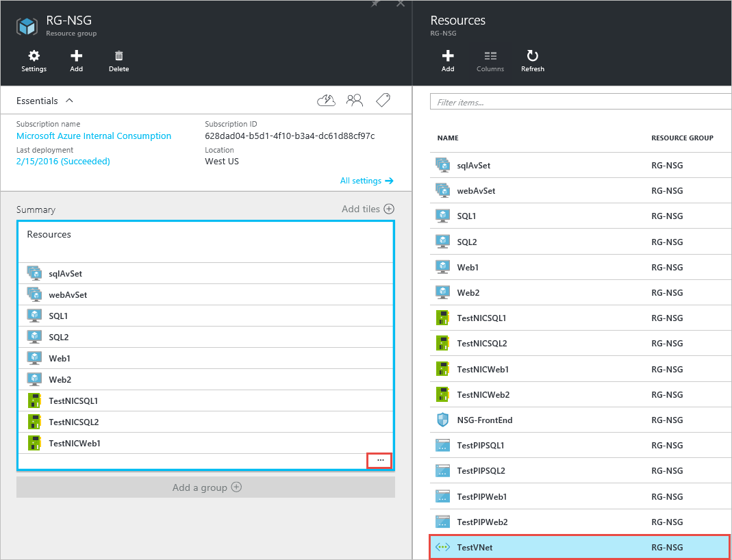This screenshot has width=732, height=560.
Task: Select Web1 row in Resources list
Action: (581, 268)
